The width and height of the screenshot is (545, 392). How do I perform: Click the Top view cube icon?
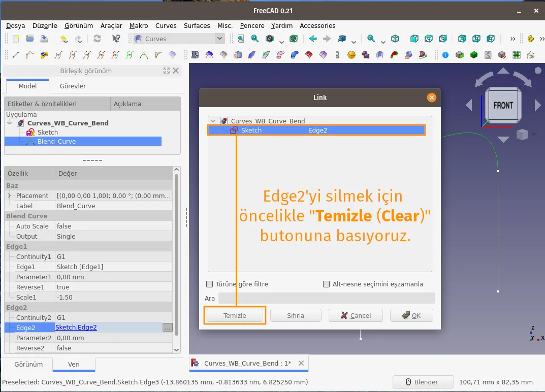point(429,39)
